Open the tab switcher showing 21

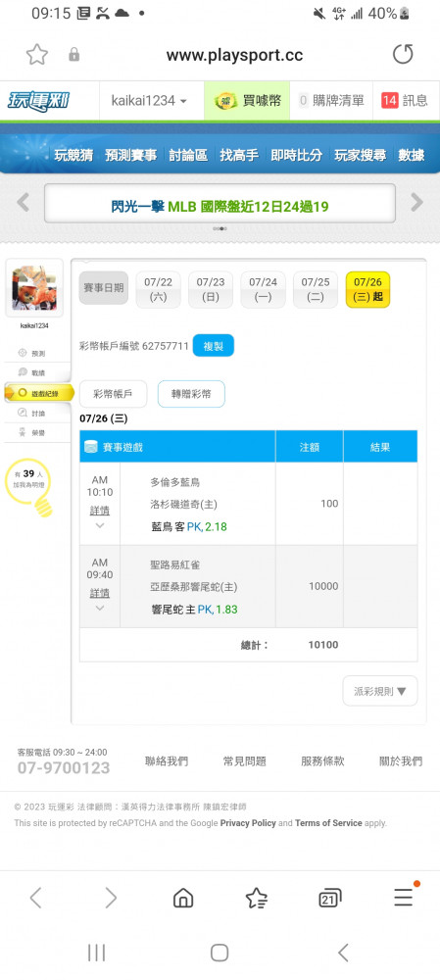pos(330,898)
